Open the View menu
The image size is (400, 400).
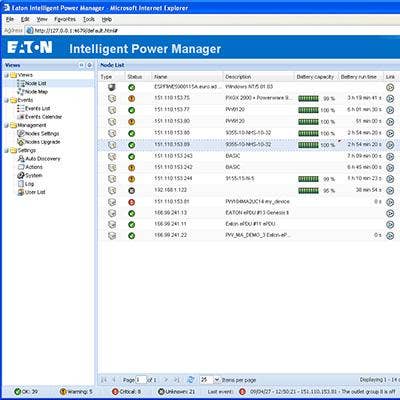(42, 19)
